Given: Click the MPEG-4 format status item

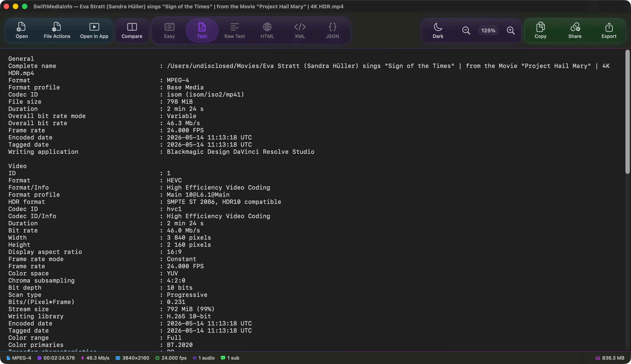Looking at the screenshot, I should (19, 358).
